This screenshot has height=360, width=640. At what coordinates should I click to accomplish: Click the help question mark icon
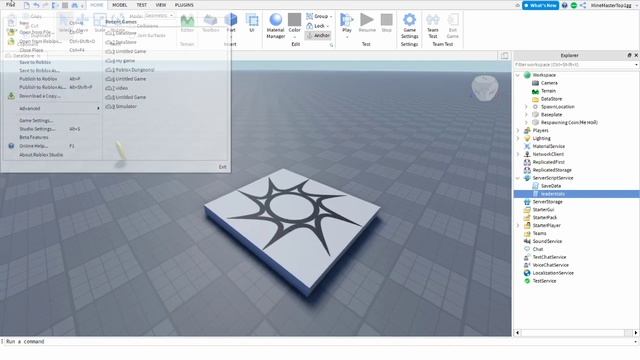(565, 5)
